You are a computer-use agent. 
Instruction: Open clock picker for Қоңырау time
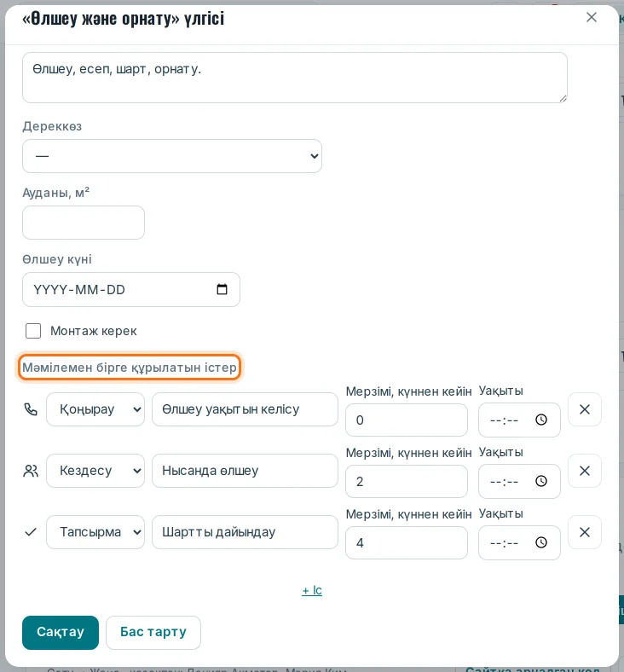[541, 420]
